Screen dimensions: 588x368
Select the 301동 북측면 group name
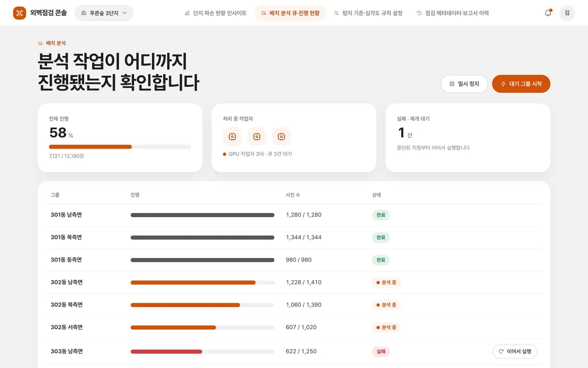click(x=66, y=237)
